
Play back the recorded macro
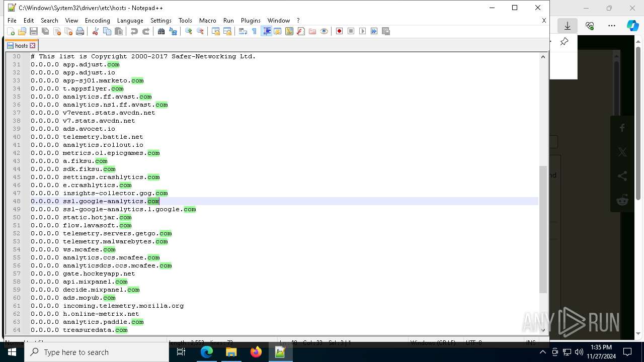pyautogui.click(x=363, y=31)
